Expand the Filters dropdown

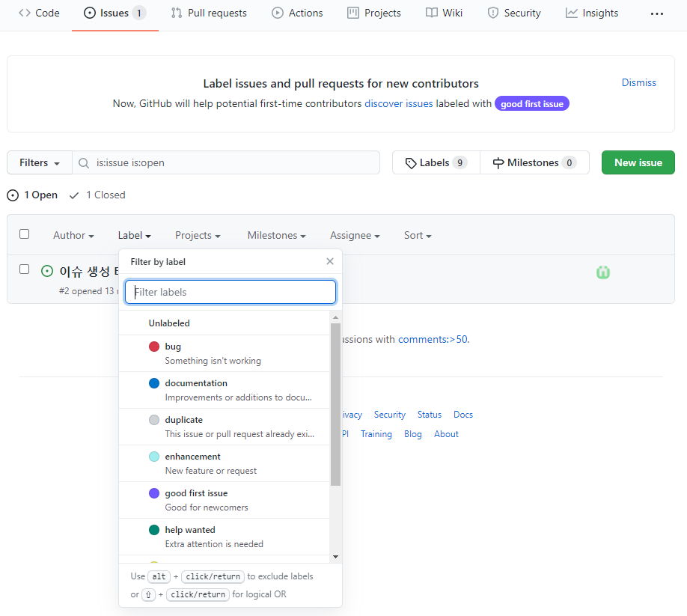coord(40,162)
